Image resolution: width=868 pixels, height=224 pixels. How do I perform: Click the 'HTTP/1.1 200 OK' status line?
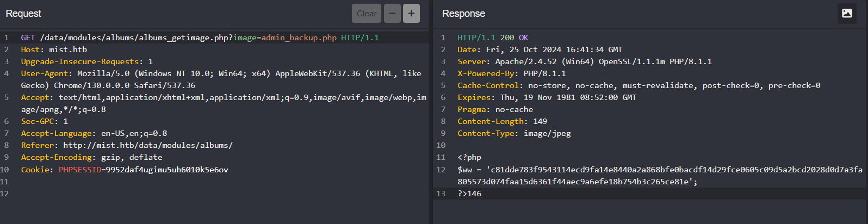[493, 38]
